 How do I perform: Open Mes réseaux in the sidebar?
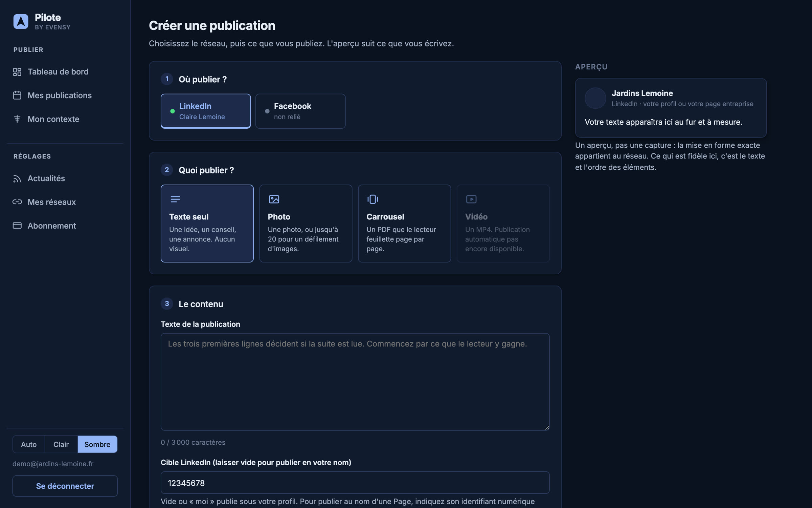tap(65, 202)
